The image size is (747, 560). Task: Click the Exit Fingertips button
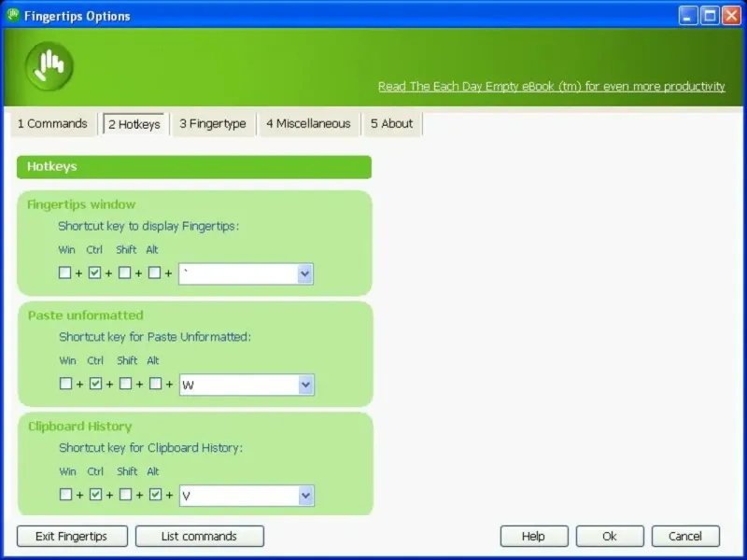tap(72, 536)
